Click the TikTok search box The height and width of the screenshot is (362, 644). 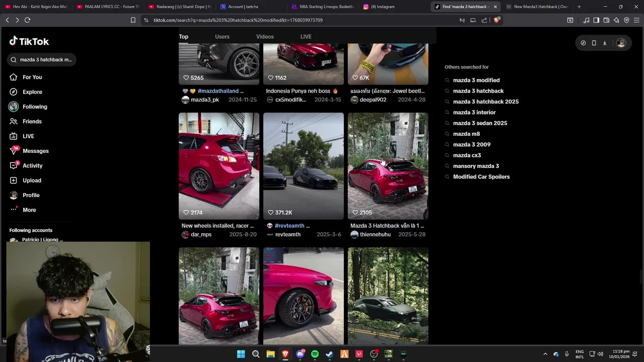(x=42, y=60)
